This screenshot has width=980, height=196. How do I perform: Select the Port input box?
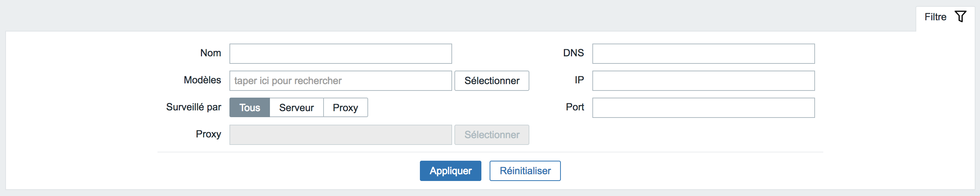click(x=703, y=108)
